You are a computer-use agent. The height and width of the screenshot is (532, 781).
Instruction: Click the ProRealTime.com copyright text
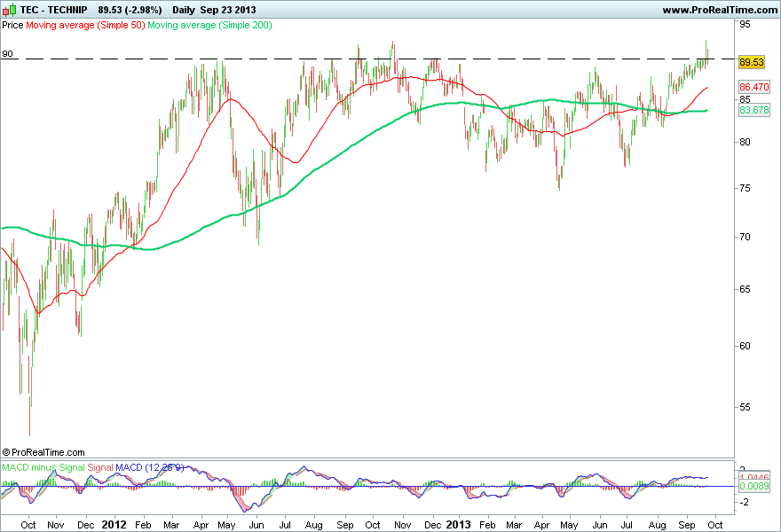(x=43, y=452)
